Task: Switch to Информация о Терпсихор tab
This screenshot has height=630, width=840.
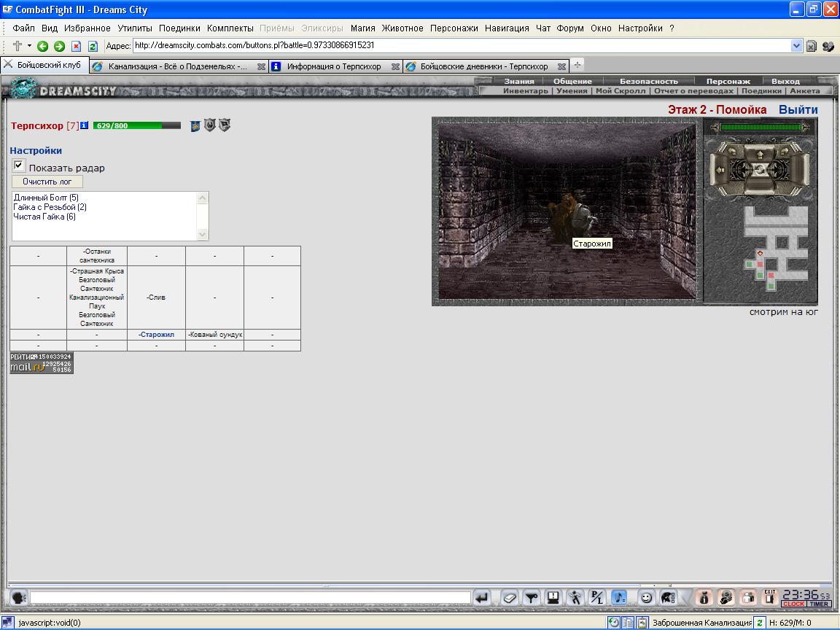Action: (x=334, y=66)
